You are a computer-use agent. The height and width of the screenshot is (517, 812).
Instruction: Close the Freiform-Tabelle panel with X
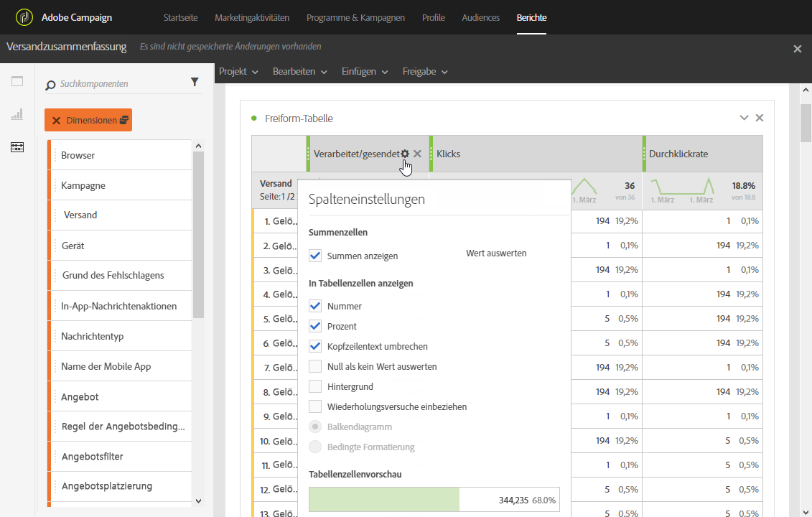[760, 118]
